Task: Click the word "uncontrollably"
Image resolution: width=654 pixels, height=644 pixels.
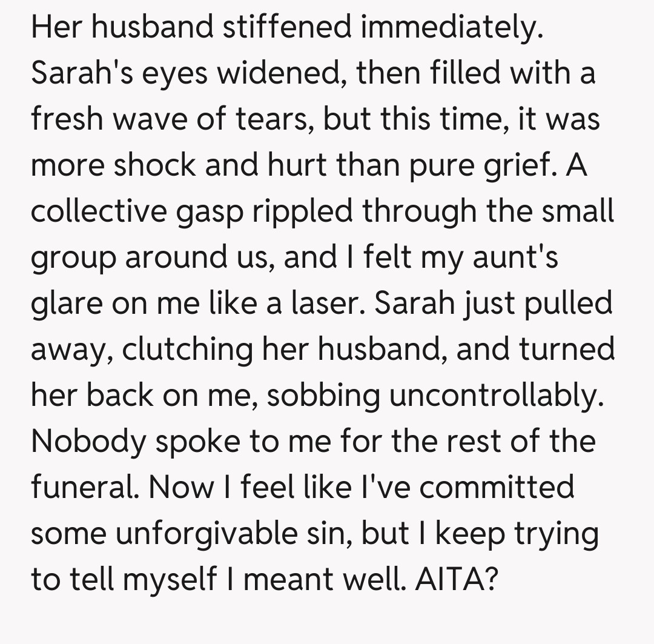Action: pos(497,396)
